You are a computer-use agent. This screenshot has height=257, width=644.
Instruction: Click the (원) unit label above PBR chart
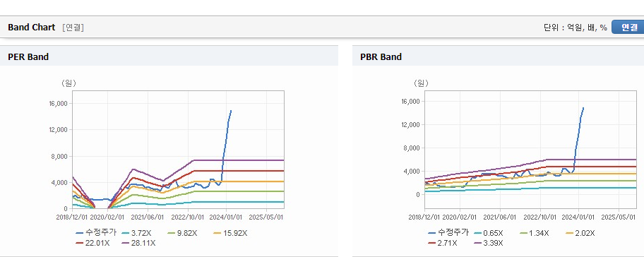[x=421, y=83]
